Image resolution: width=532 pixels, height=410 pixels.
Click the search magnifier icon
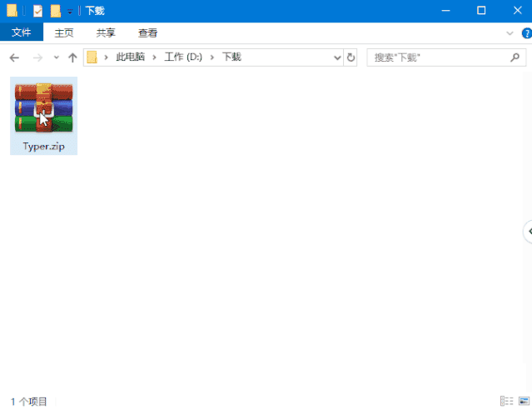coord(515,57)
